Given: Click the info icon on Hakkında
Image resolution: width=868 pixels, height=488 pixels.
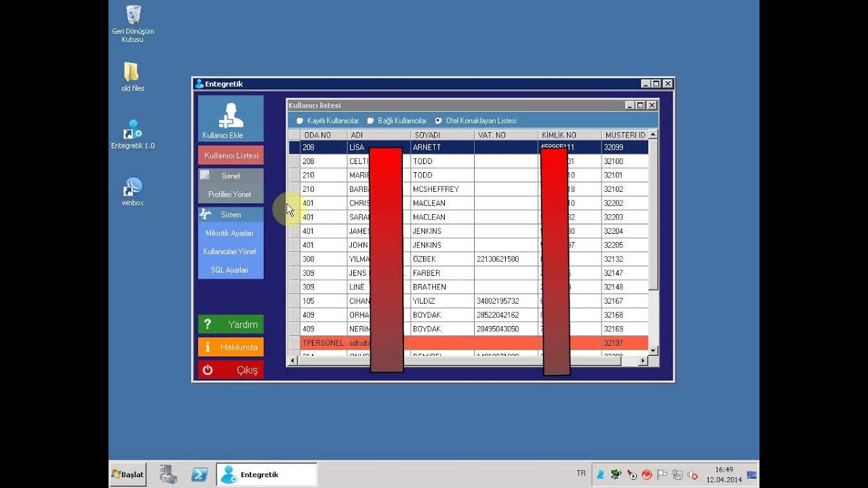Looking at the screenshot, I should (208, 347).
